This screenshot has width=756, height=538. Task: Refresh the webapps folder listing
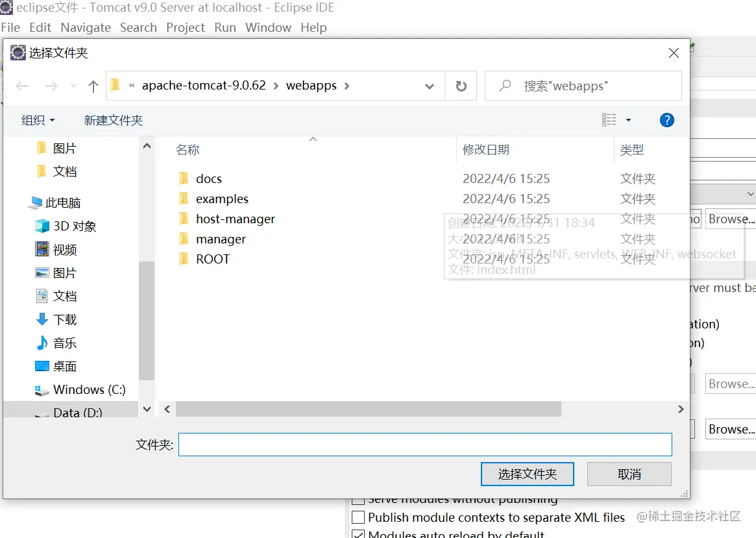[461, 86]
